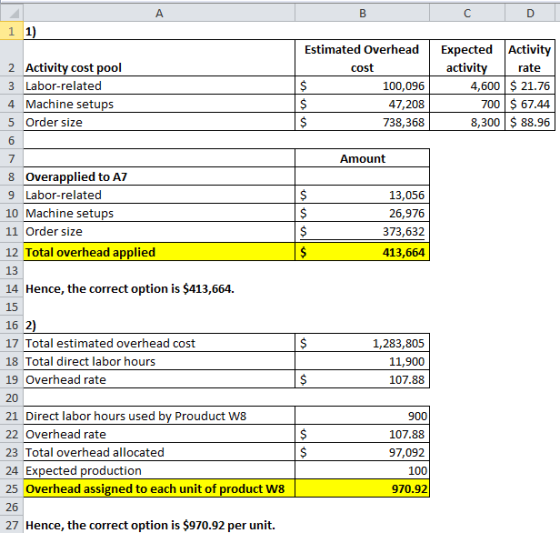Select the 11,900 value cell

(x=362, y=361)
